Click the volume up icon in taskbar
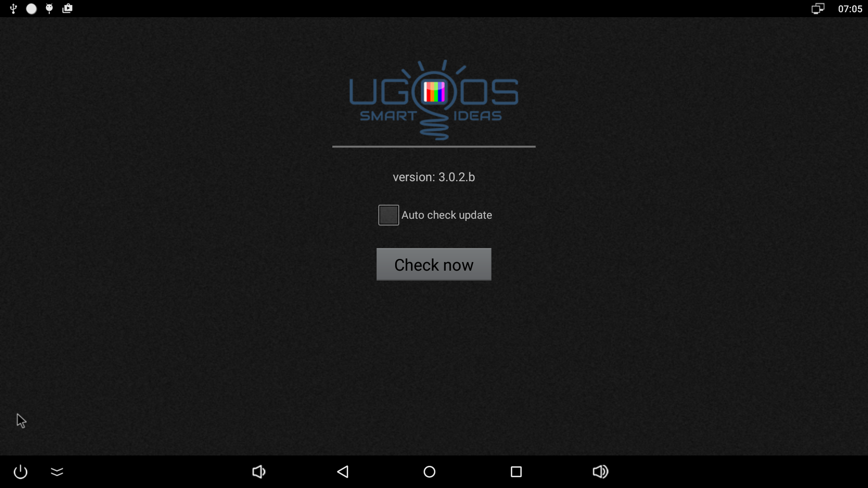Image resolution: width=868 pixels, height=488 pixels. point(600,471)
